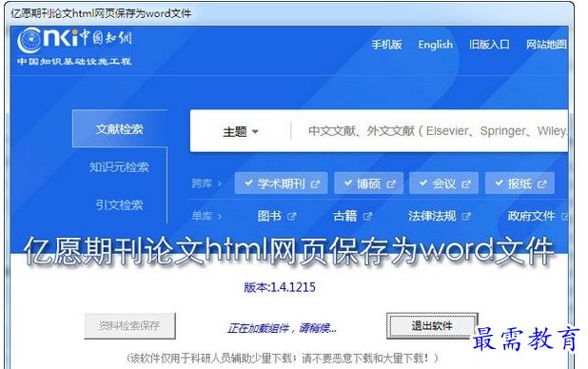Click the 资料检索保存 button

129,325
